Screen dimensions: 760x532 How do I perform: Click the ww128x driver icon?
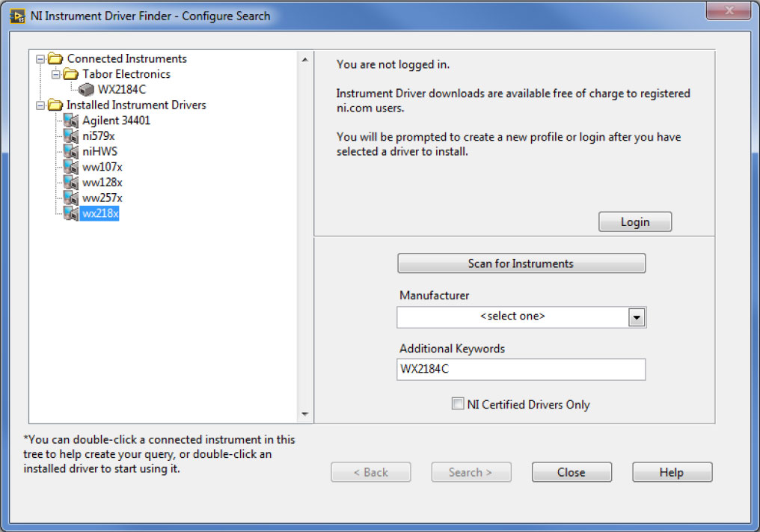(71, 183)
